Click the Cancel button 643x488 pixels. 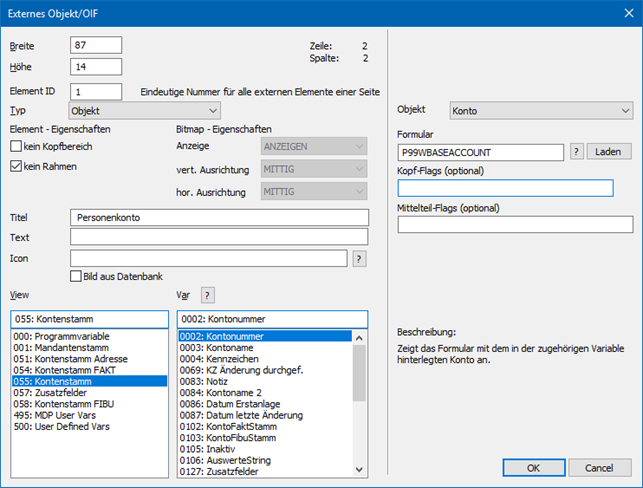coord(599,467)
